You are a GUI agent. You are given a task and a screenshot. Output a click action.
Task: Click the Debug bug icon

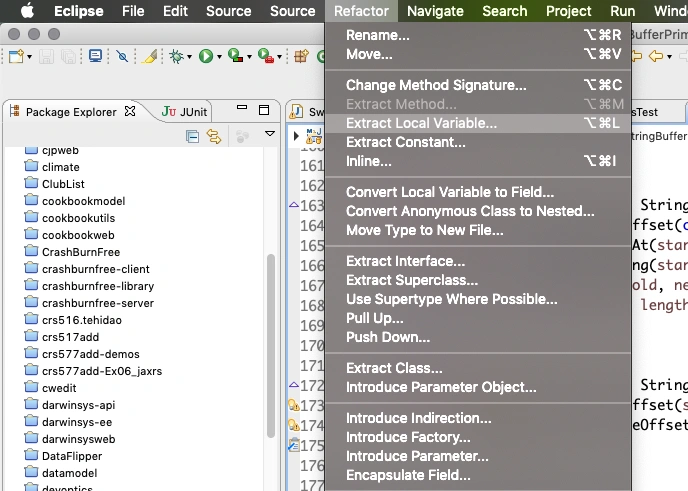click(x=176, y=56)
